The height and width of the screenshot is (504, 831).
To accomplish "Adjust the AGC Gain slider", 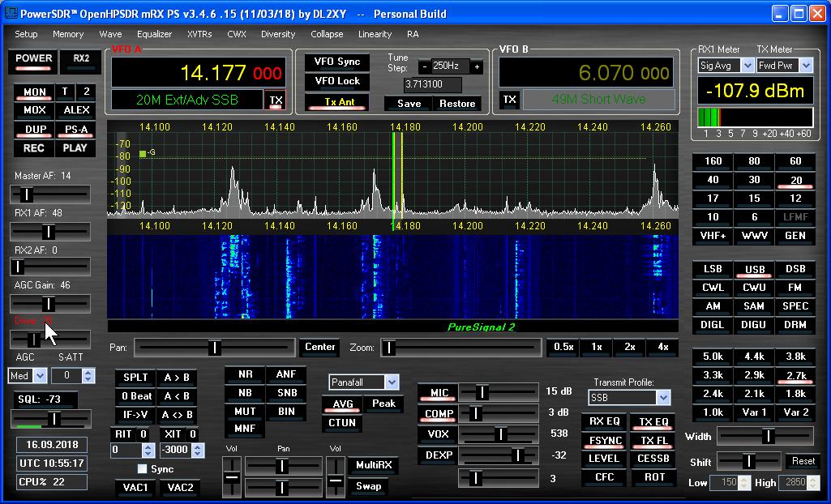I will coord(49,304).
